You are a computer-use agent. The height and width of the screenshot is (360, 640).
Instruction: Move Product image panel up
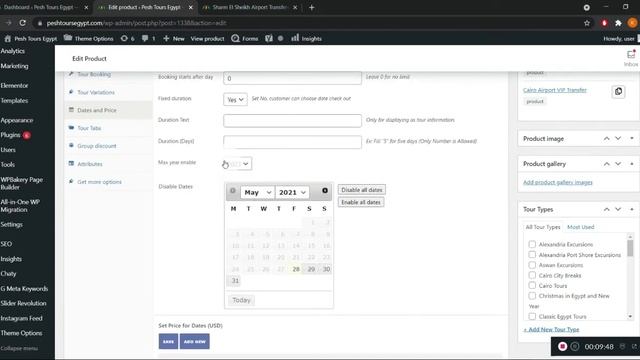607,139
